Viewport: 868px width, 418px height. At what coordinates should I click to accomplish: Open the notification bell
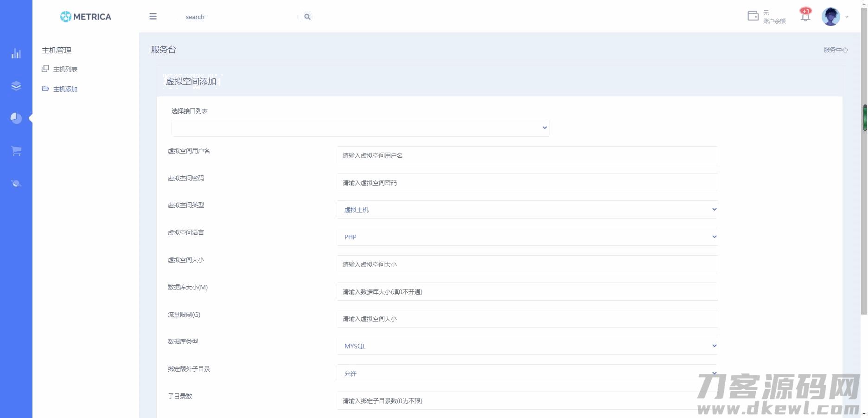tap(805, 16)
